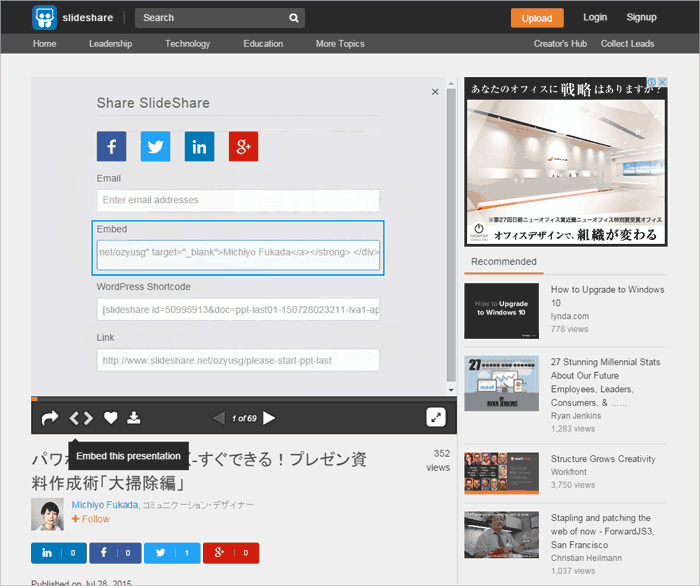700x586 pixels.
Task: Click the orange Upload button
Action: coord(537,18)
